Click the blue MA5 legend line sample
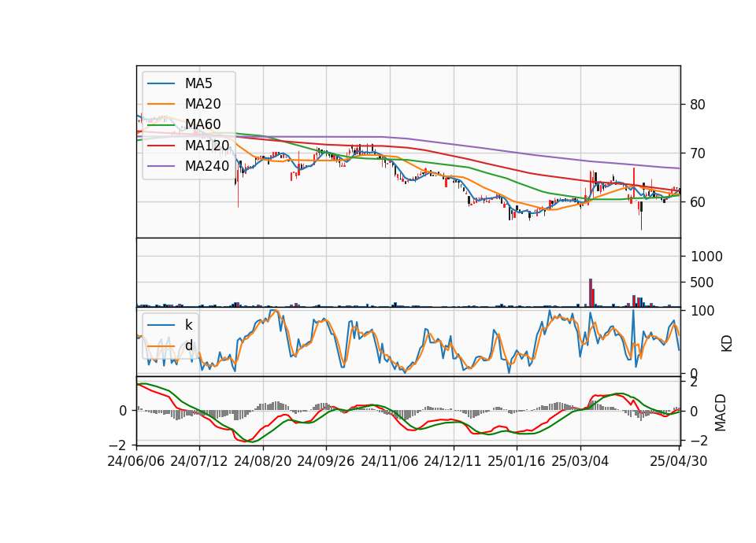The width and height of the screenshot is (756, 543). (161, 83)
